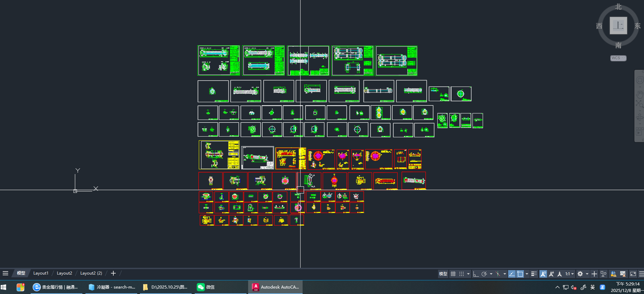Toggle lineweight display icon

[534, 274]
